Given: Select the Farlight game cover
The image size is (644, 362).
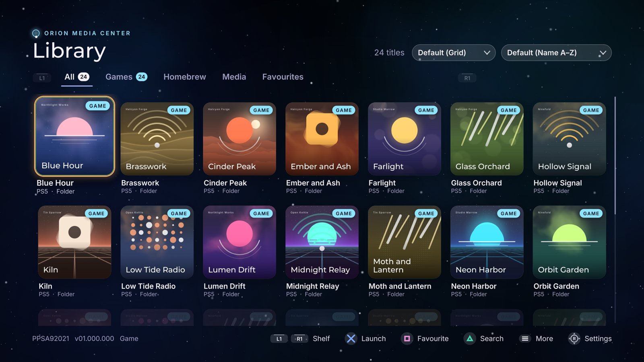Looking at the screenshot, I should 405,139.
